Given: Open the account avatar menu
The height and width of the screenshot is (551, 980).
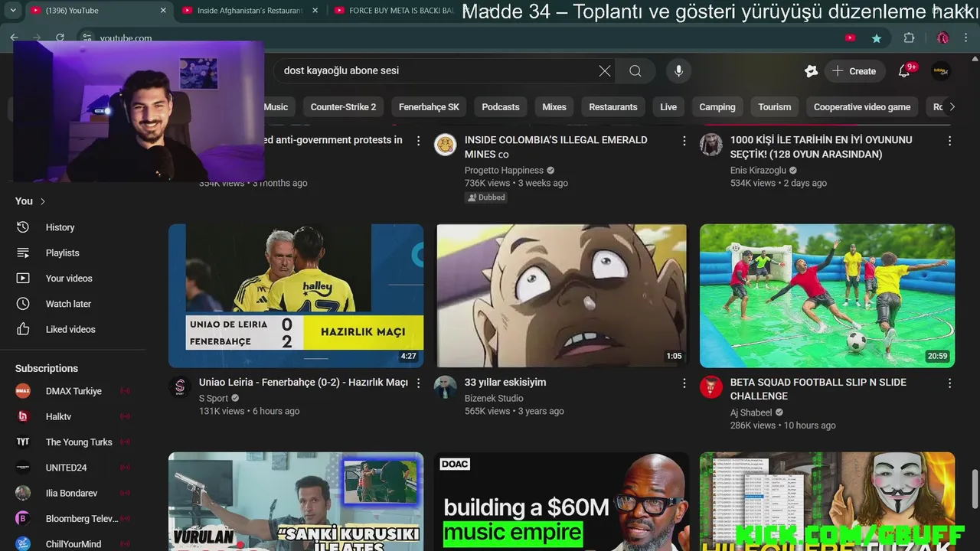Looking at the screenshot, I should [941, 70].
